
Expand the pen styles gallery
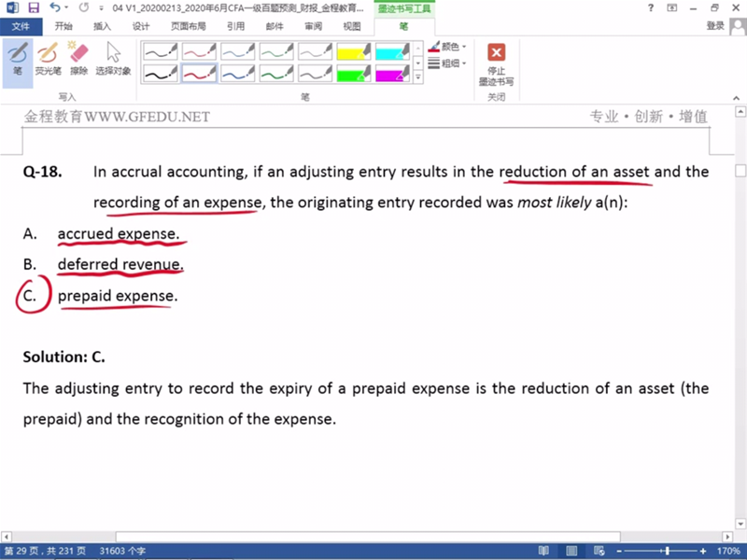(x=417, y=77)
